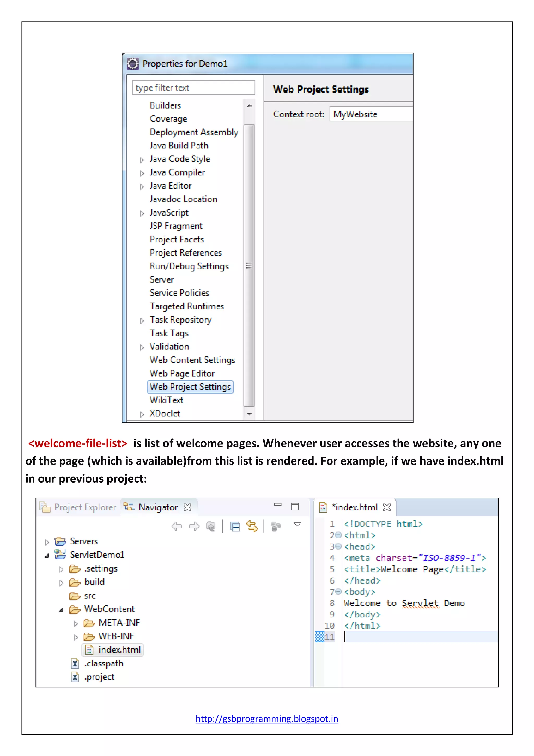The height and width of the screenshot is (756, 534).
Task: Click the Collapse All icon in Navigator
Action: [x=235, y=527]
